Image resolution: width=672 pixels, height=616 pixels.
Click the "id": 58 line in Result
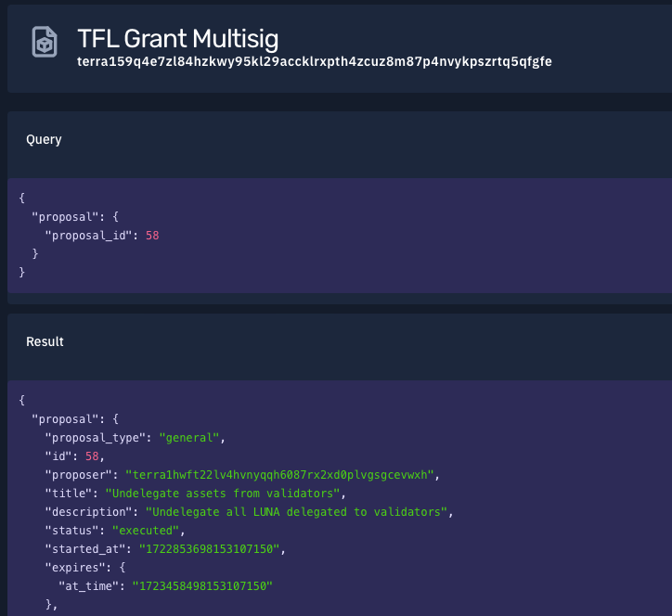pos(74,456)
